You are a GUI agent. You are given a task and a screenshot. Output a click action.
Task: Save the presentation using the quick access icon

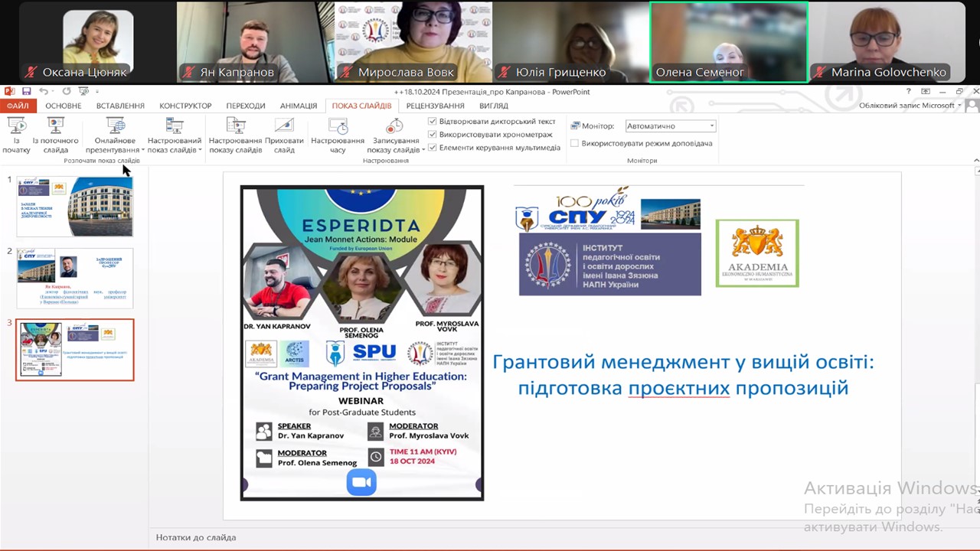point(26,92)
